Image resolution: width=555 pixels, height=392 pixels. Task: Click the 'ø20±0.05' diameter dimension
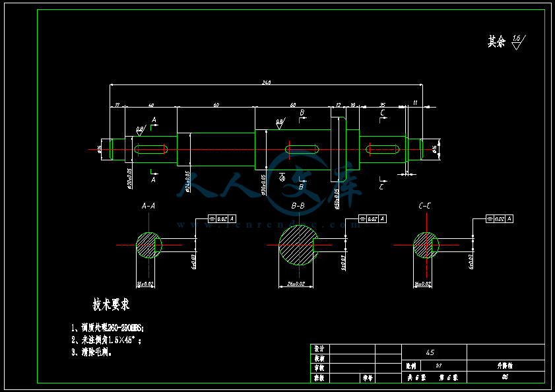[x=130, y=178]
